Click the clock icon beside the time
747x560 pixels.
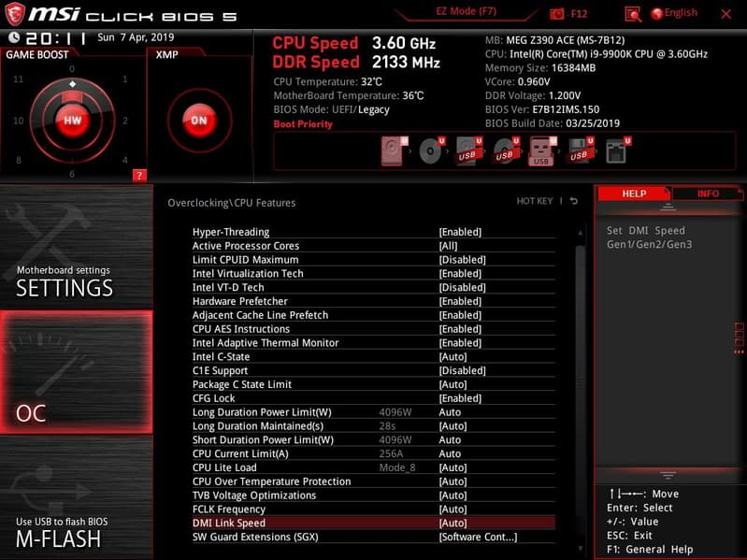coord(14,37)
